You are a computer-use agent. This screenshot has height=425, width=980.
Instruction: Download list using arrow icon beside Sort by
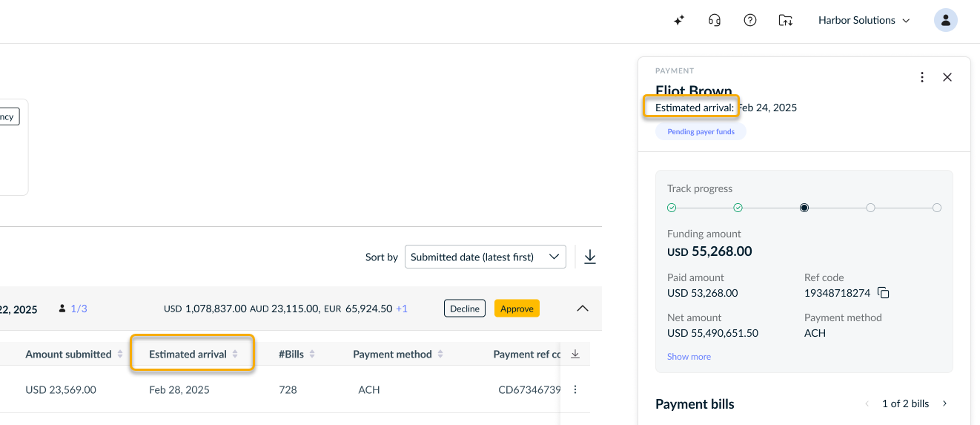[x=590, y=257]
